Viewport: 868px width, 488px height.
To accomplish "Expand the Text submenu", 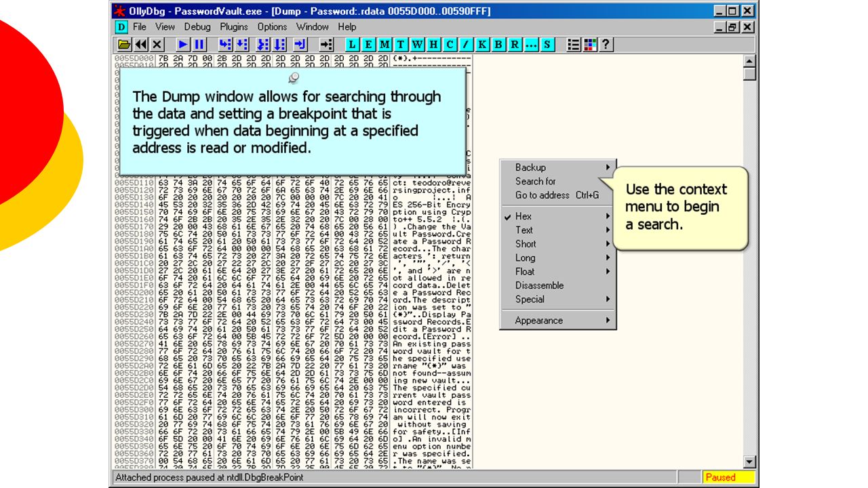I will coord(557,230).
